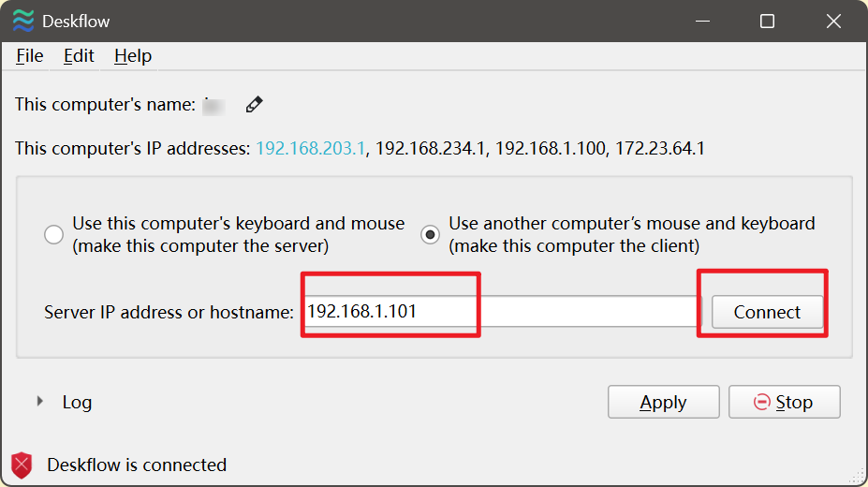Click the red shield security status icon
This screenshot has height=487, width=868.
pyautogui.click(x=22, y=465)
